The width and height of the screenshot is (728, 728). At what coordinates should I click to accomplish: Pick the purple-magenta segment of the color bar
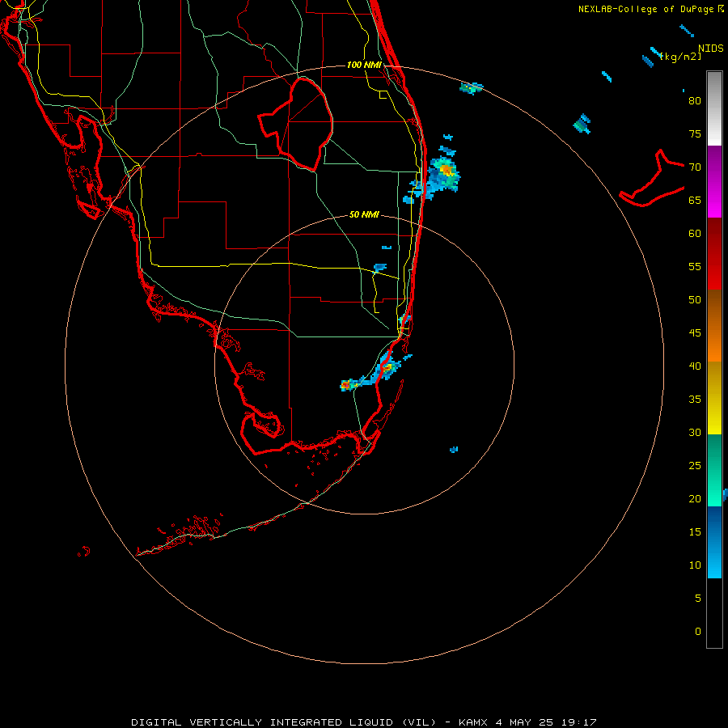[x=714, y=181]
